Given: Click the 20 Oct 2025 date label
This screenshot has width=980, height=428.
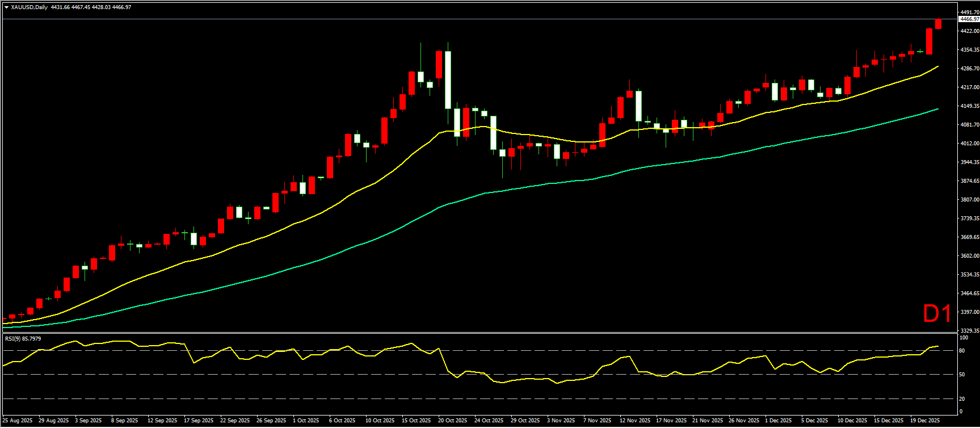Looking at the screenshot, I should point(453,421).
